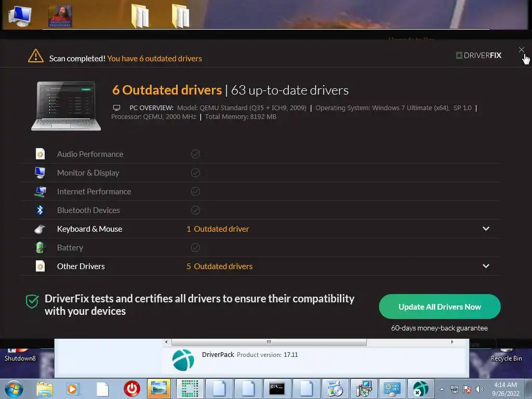Click the right scroll arrow in DriverPack window

(453, 342)
